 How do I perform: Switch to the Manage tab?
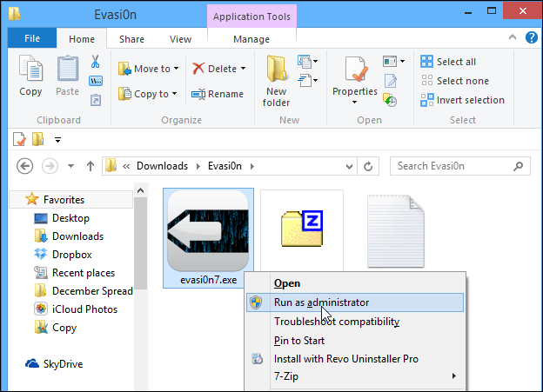click(251, 39)
